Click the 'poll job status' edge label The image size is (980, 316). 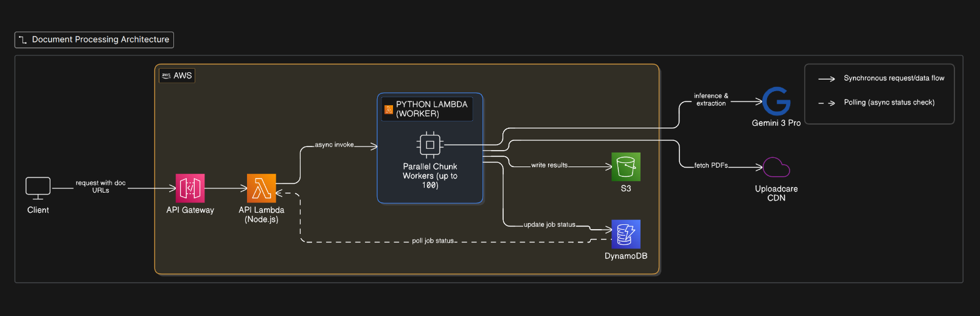coord(433,241)
